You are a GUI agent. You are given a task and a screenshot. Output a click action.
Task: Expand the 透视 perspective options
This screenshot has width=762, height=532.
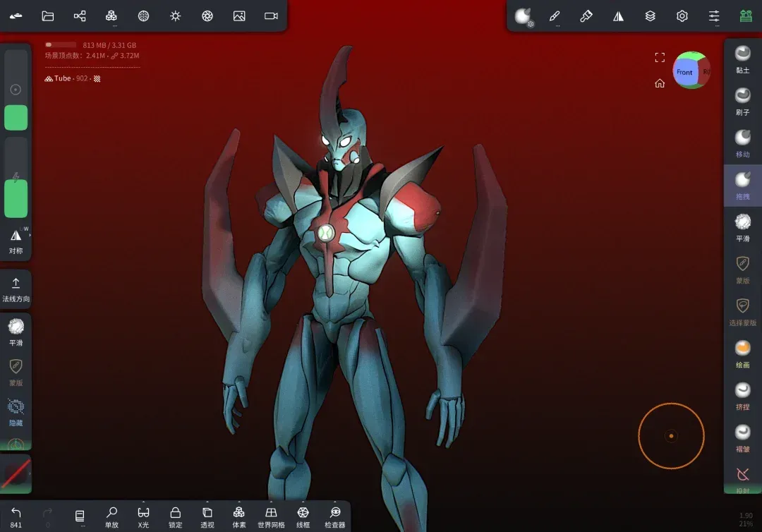click(x=207, y=516)
